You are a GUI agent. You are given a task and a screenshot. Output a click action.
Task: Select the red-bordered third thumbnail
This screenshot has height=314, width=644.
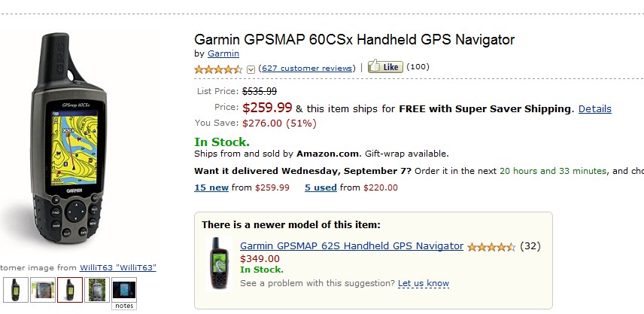pos(70,289)
